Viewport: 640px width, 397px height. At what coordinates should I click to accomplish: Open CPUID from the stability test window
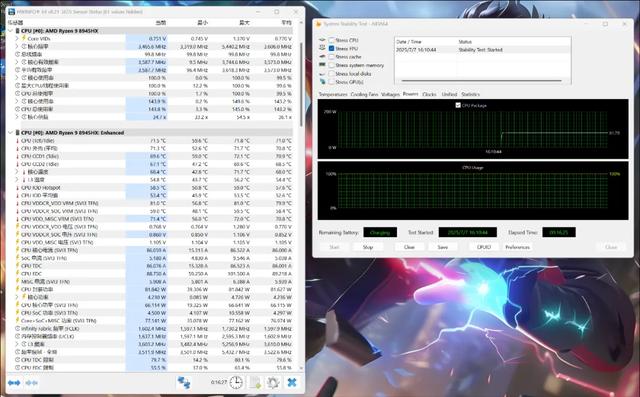coord(484,247)
